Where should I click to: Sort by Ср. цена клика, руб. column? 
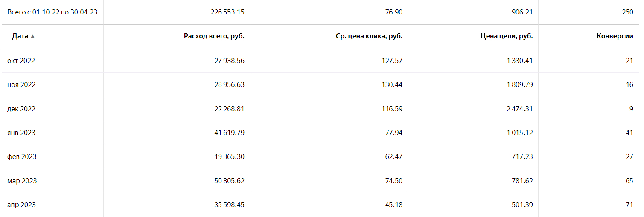tap(369, 37)
